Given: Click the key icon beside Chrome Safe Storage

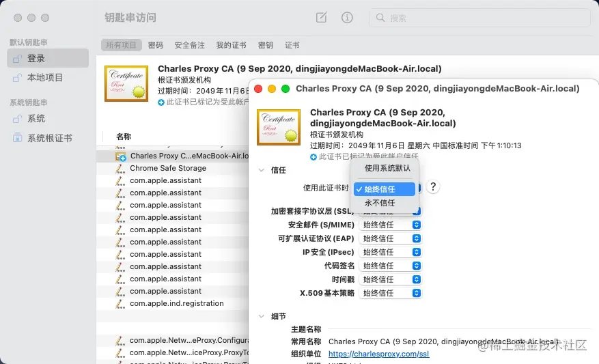Looking at the screenshot, I should point(120,169).
